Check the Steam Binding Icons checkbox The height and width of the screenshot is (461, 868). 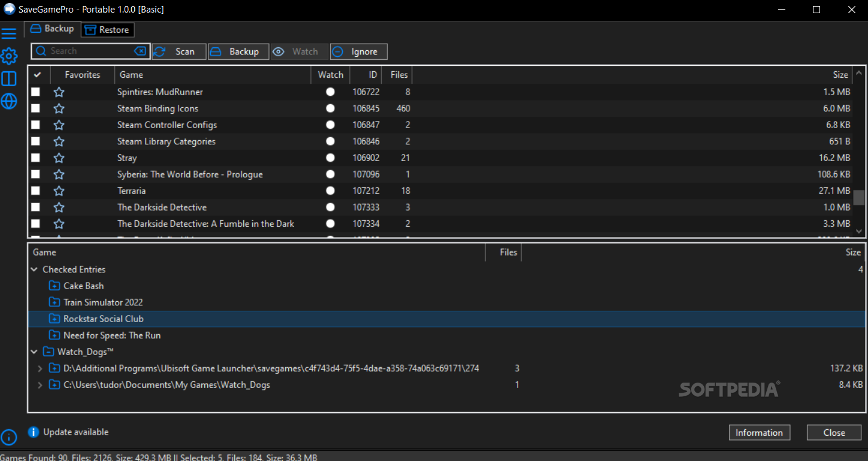(x=36, y=108)
